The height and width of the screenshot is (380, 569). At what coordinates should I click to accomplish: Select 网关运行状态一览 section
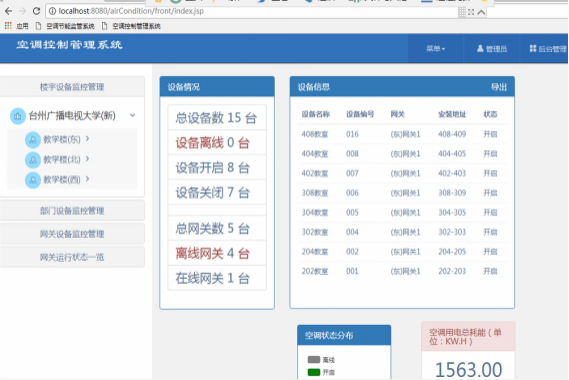coord(72,257)
